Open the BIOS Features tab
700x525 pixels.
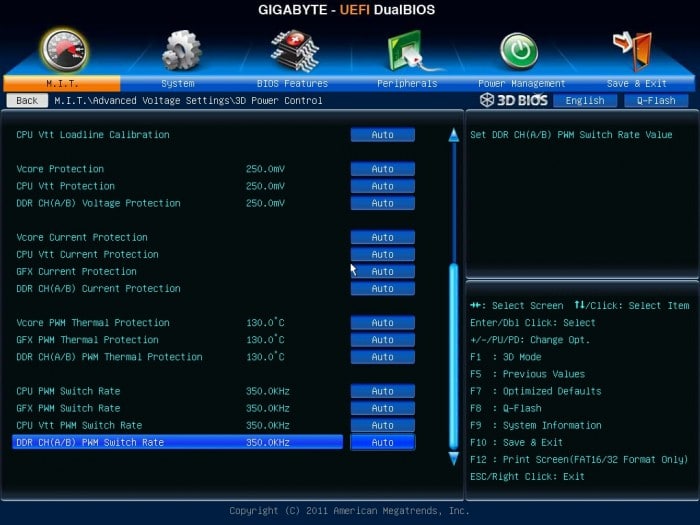[292, 83]
